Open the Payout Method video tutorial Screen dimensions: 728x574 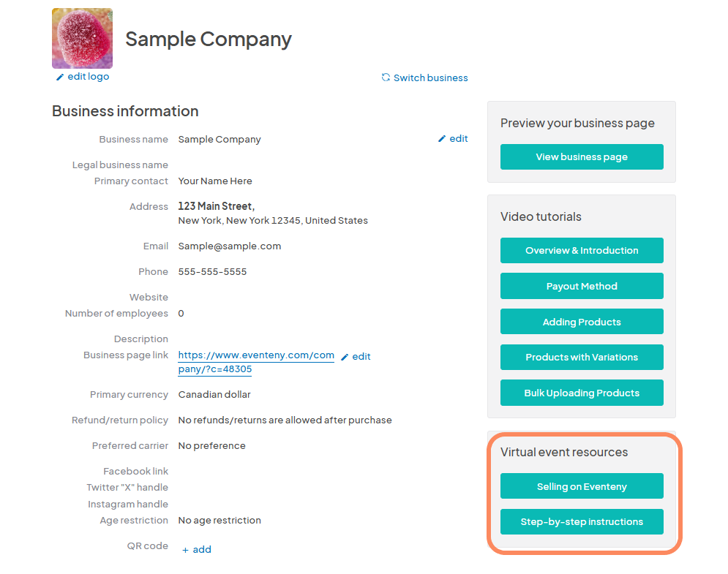(x=581, y=286)
